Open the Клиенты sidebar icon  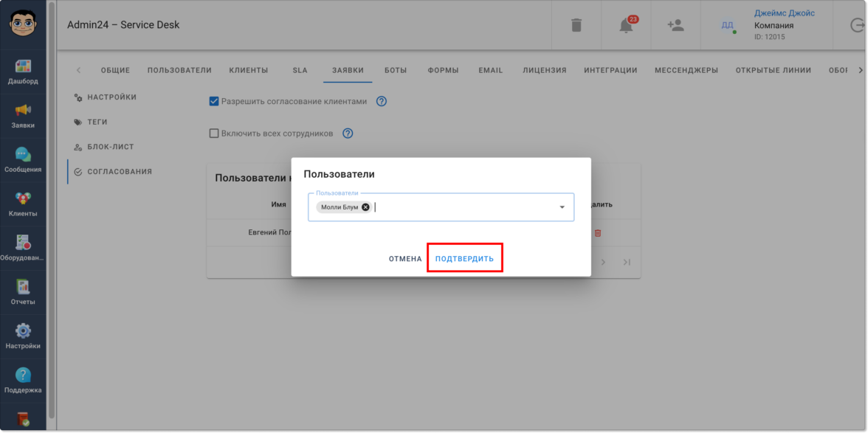click(x=23, y=198)
